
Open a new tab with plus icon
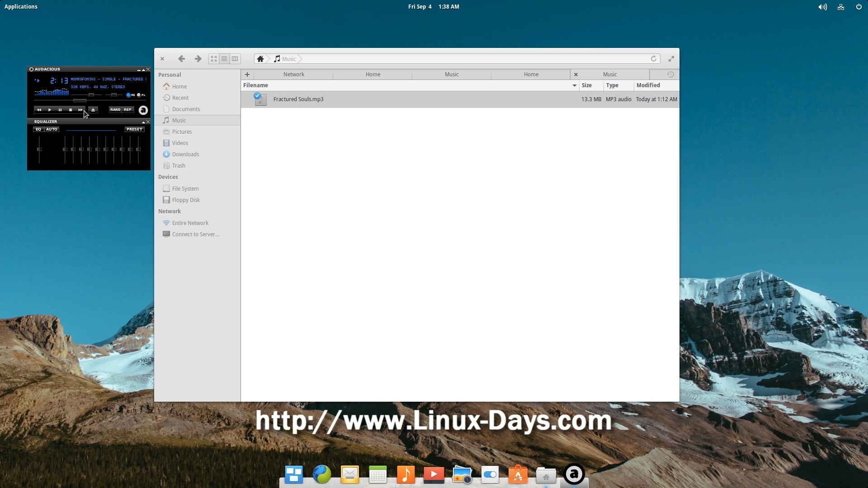pyautogui.click(x=247, y=75)
